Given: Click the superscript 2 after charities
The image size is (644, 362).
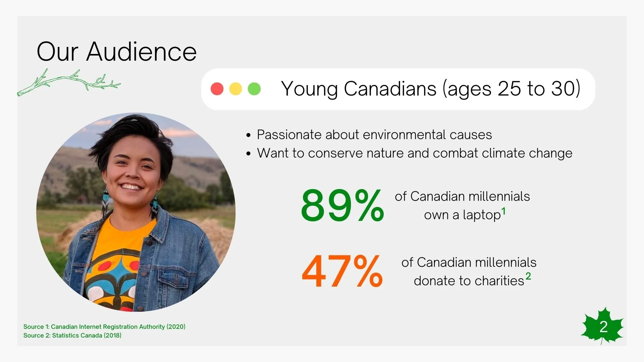Looking at the screenshot, I should [528, 276].
